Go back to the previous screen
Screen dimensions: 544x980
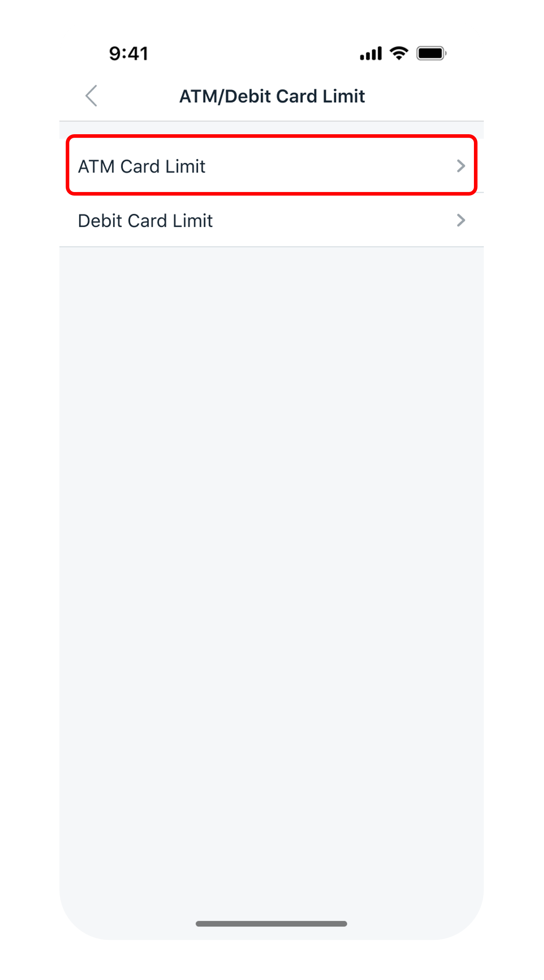(x=91, y=96)
